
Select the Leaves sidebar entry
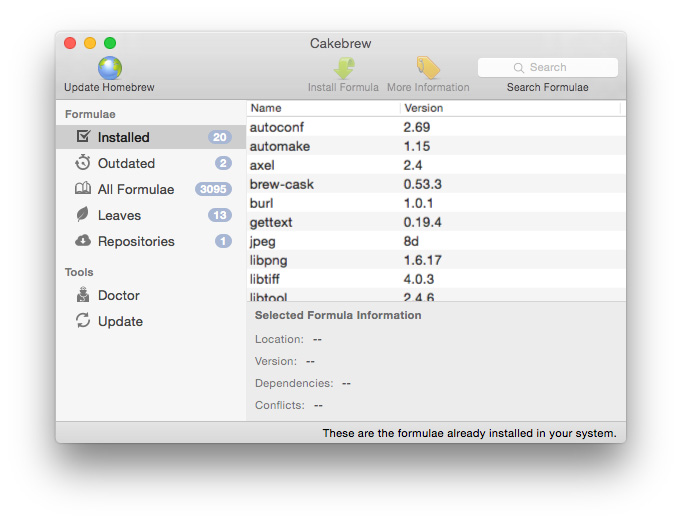(151, 215)
